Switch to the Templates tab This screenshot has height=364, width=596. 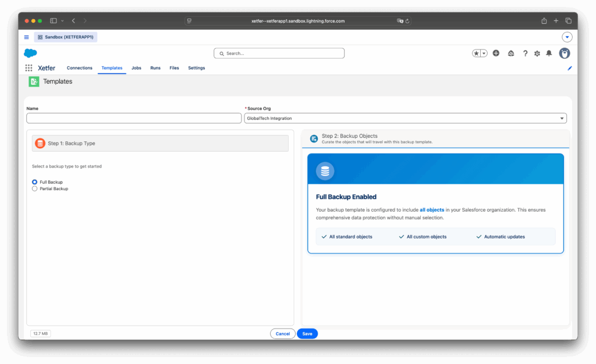tap(112, 68)
